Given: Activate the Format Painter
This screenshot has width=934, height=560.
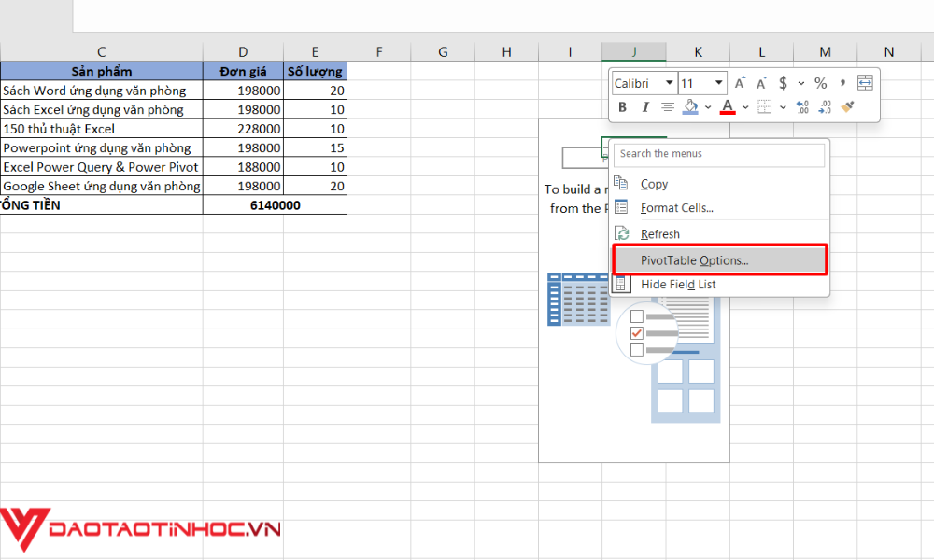Looking at the screenshot, I should pos(847,106).
